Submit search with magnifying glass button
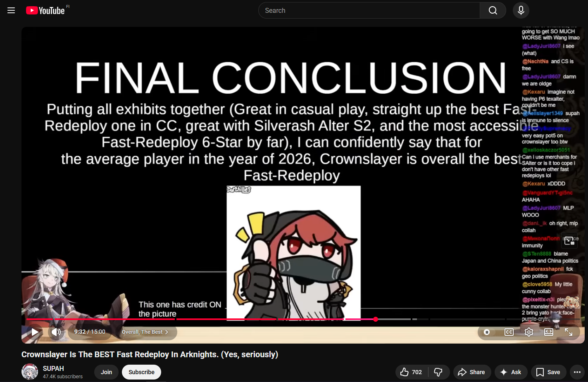The image size is (588, 382). (493, 10)
